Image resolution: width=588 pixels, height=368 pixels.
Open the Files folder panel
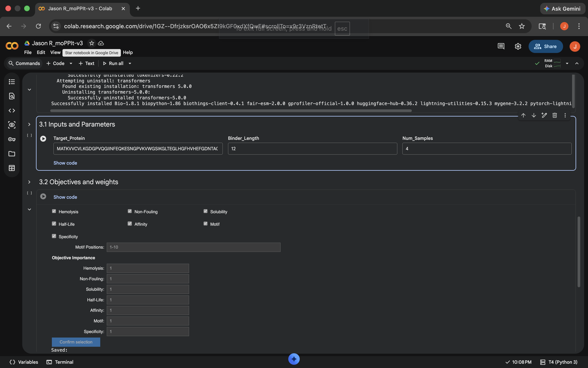tap(12, 154)
